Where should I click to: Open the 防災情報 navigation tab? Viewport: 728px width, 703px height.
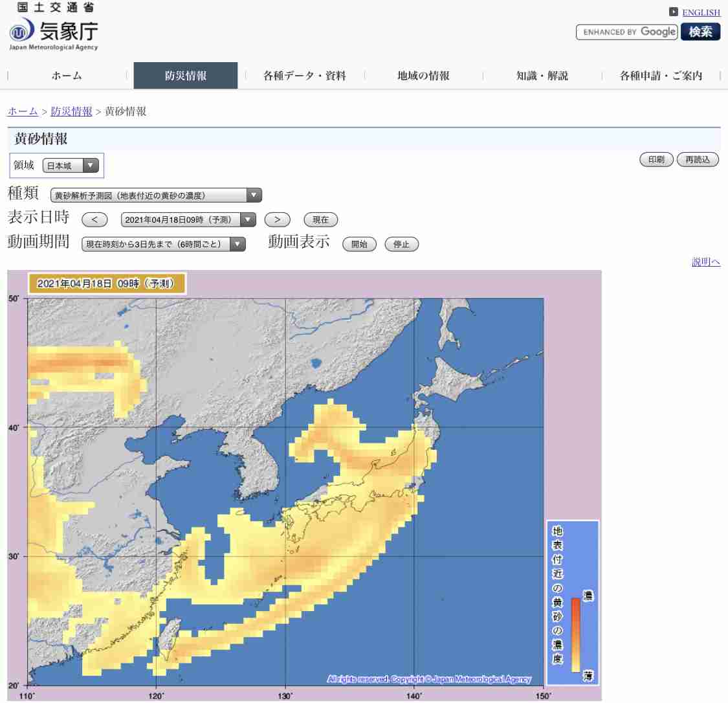[186, 76]
